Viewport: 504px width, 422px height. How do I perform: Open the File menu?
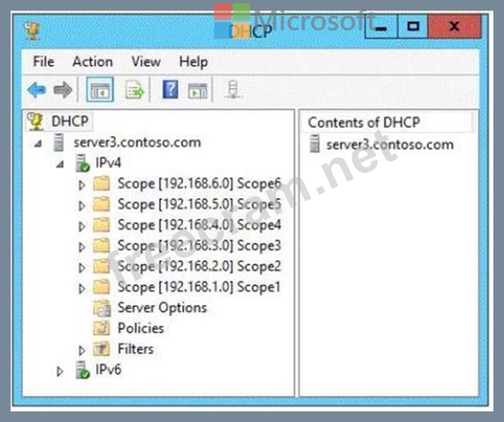[44, 62]
